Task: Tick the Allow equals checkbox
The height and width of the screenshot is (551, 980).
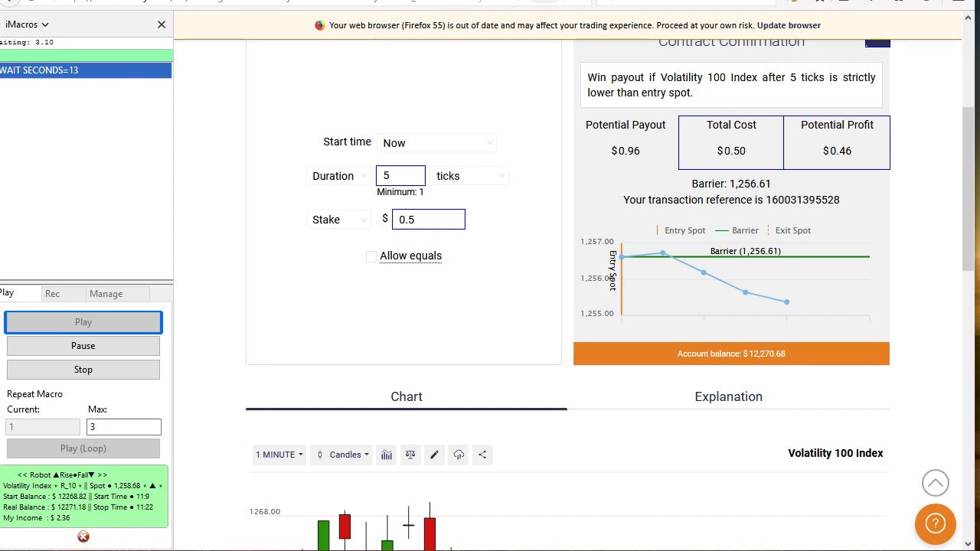Action: (x=371, y=256)
